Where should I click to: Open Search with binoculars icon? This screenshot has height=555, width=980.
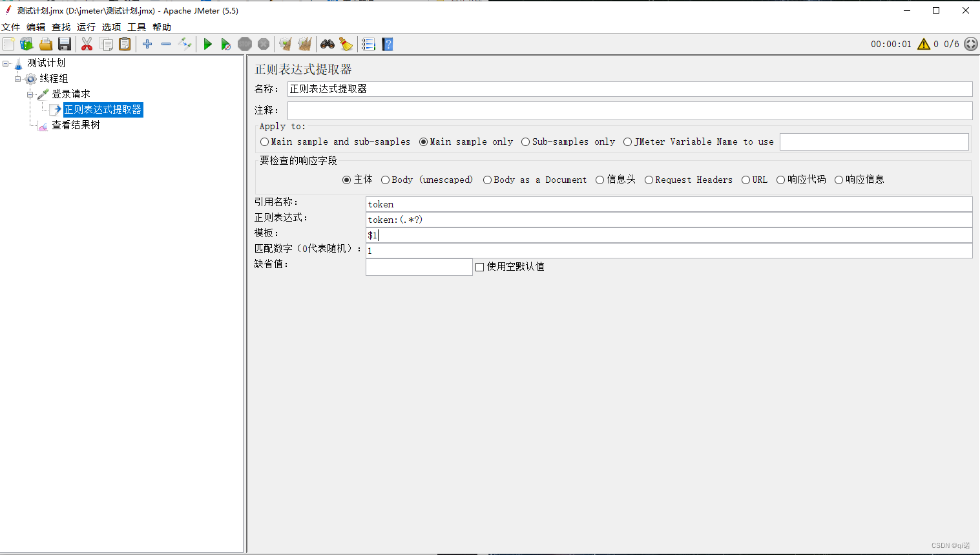point(328,44)
